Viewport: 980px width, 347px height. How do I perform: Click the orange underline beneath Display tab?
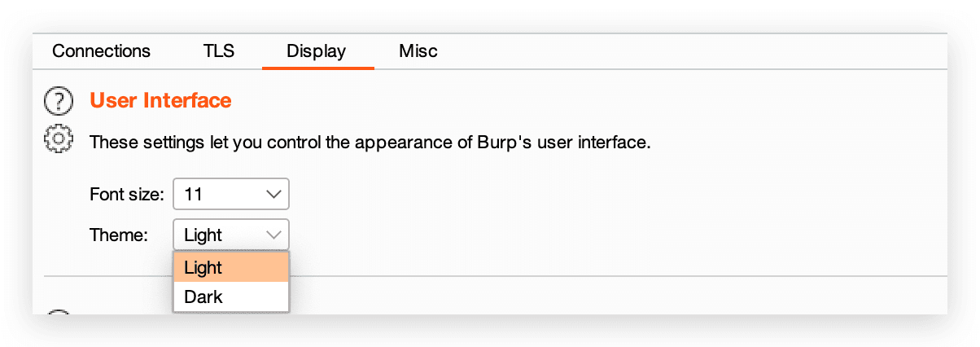point(318,68)
